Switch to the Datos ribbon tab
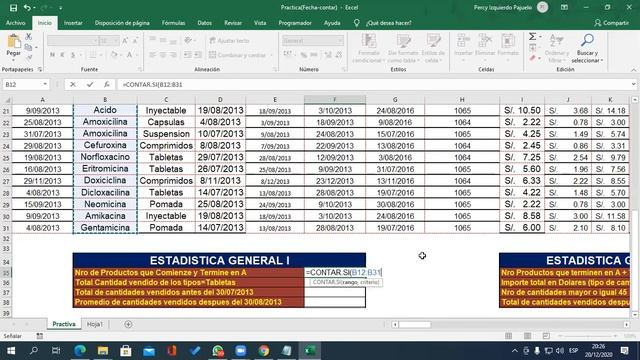Image resolution: width=640 pixels, height=360 pixels. coord(204,23)
